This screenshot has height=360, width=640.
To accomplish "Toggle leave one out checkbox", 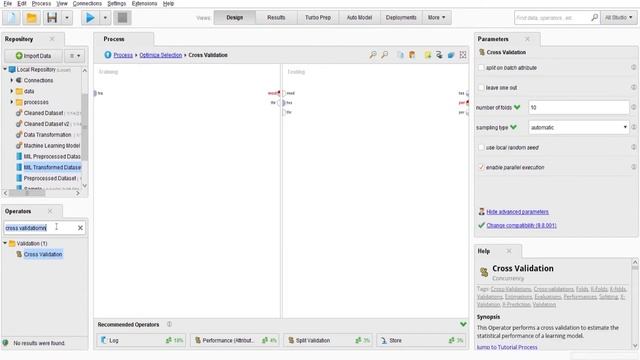I will point(481,88).
